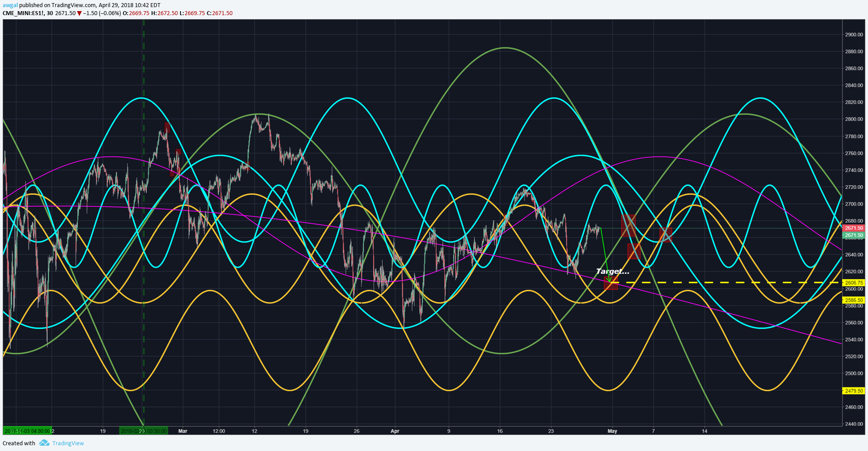Click the 16 label on time axis
The image size is (868, 451).
coord(500,431)
